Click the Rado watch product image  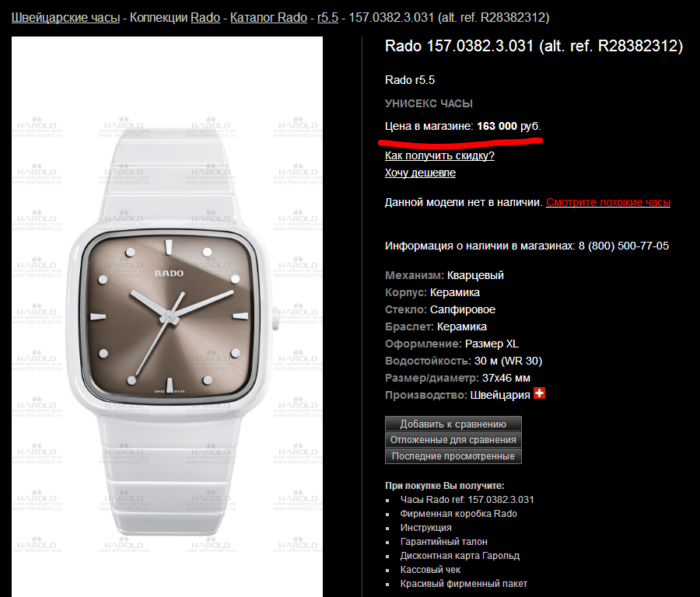pos(167,317)
